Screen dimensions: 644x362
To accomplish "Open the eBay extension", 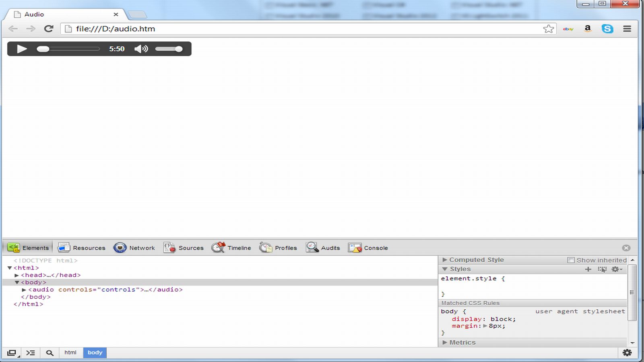I will tap(568, 29).
